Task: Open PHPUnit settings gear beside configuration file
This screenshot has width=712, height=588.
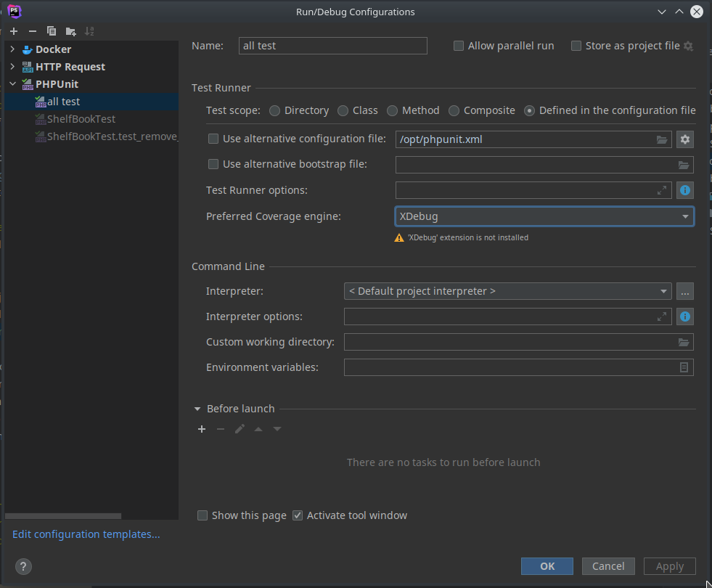Action: [684, 139]
